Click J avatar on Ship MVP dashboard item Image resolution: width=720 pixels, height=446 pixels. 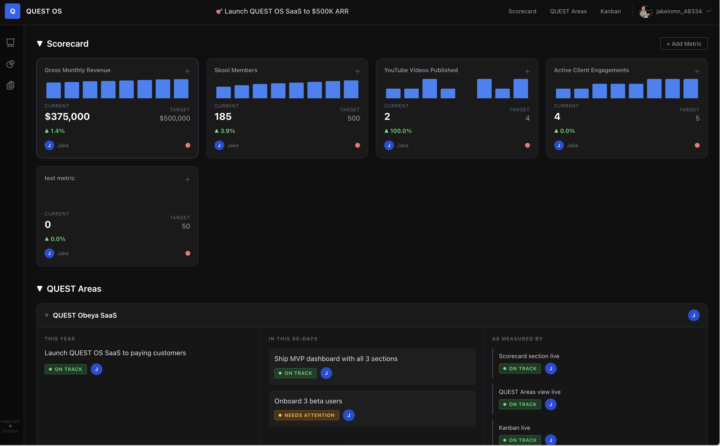coord(326,373)
